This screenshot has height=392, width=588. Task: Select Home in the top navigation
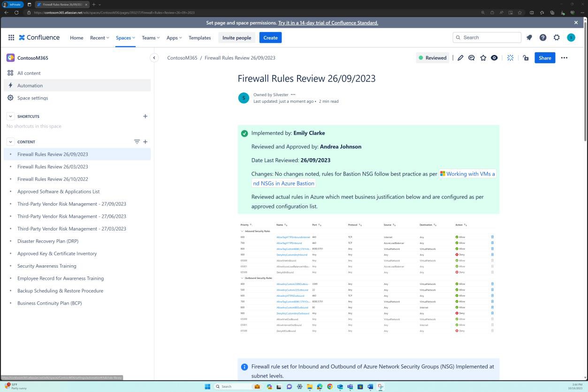pos(76,38)
